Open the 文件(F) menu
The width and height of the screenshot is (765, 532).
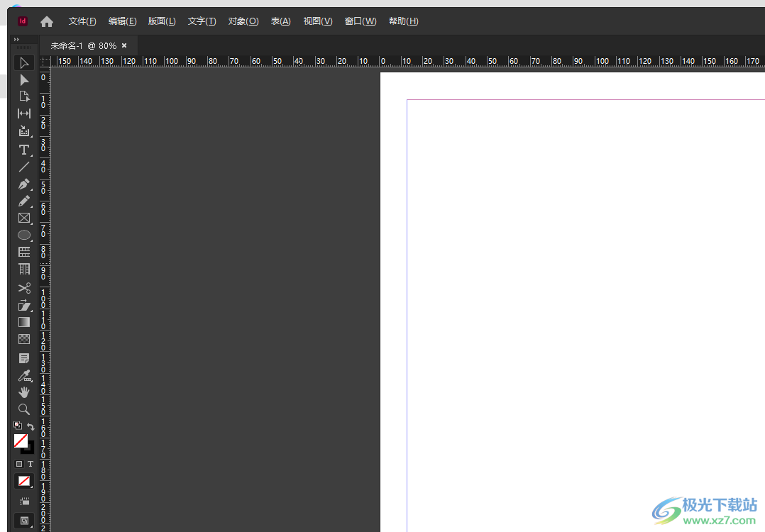coord(82,21)
